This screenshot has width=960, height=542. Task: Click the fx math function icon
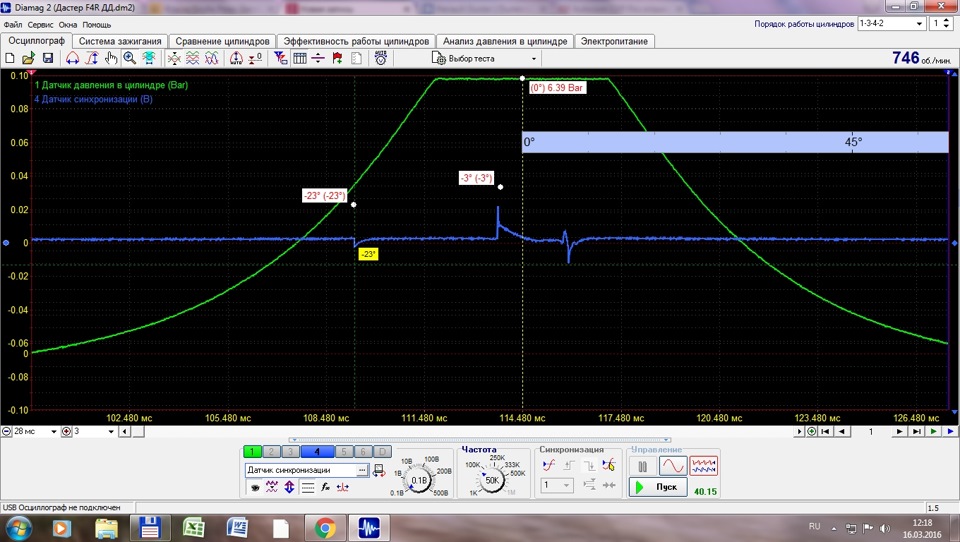coord(325,487)
